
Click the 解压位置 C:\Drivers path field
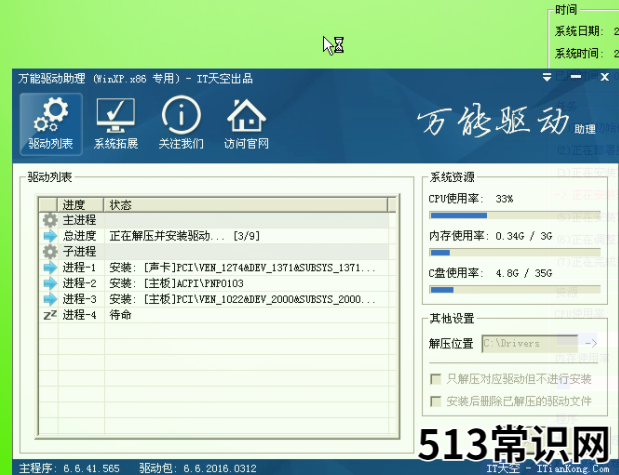click(530, 344)
